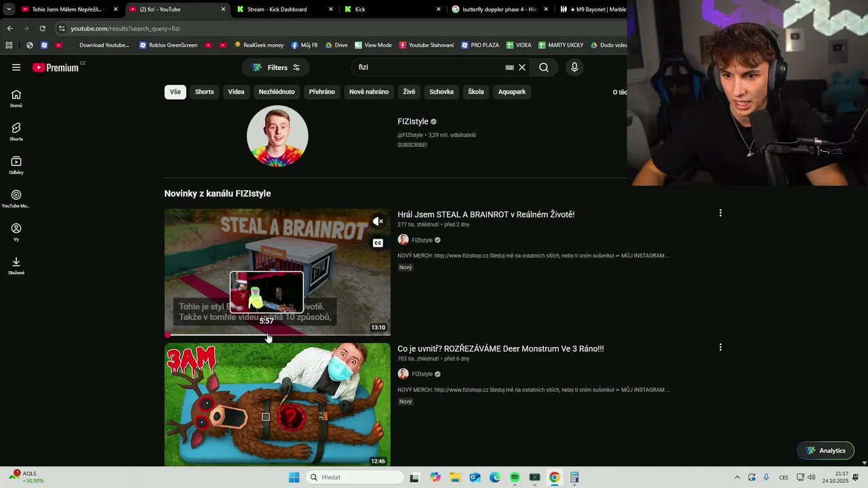Start voice search with microphone
The width and height of the screenshot is (868, 488).
coord(574,67)
